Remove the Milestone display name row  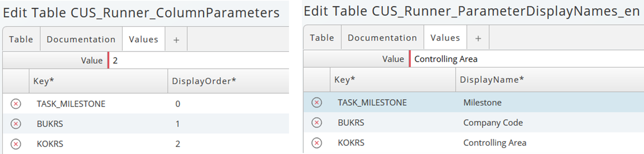point(317,102)
